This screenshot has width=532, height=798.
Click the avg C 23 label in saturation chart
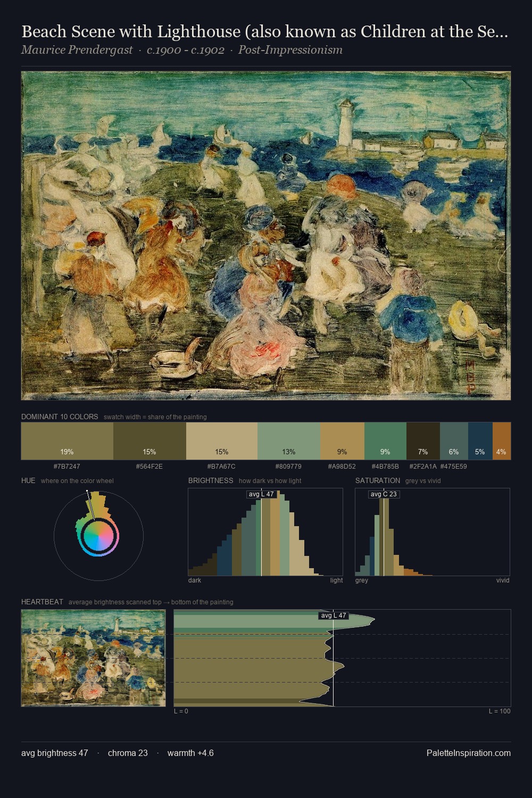click(384, 494)
